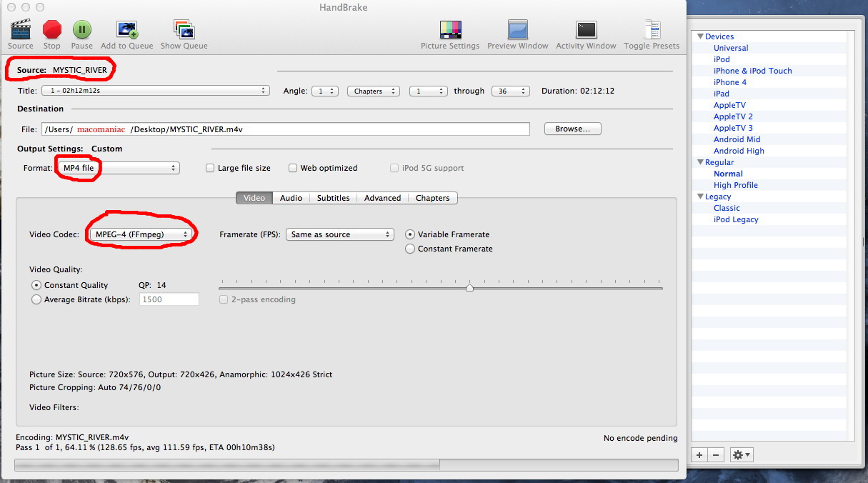Click the Average Bitrate value field
The image size is (868, 483).
point(169,299)
